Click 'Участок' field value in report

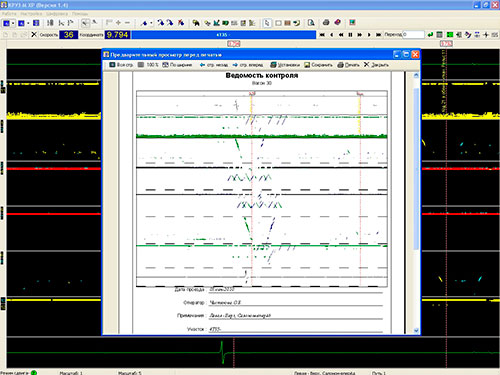215,329
